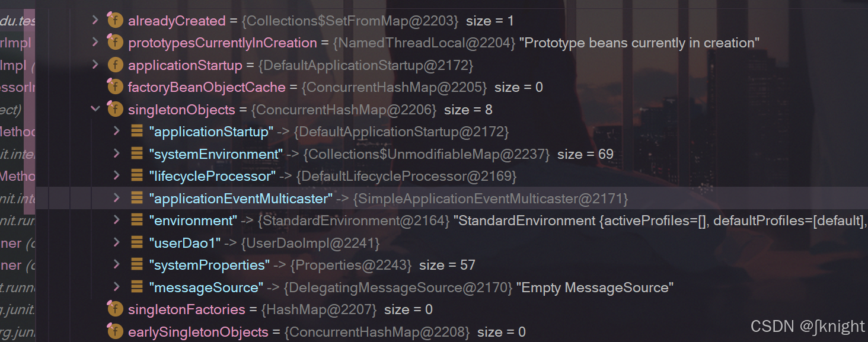The width and height of the screenshot is (868, 342).
Task: Click the field icon near factoryBeanObjectCache
Action: (x=115, y=87)
